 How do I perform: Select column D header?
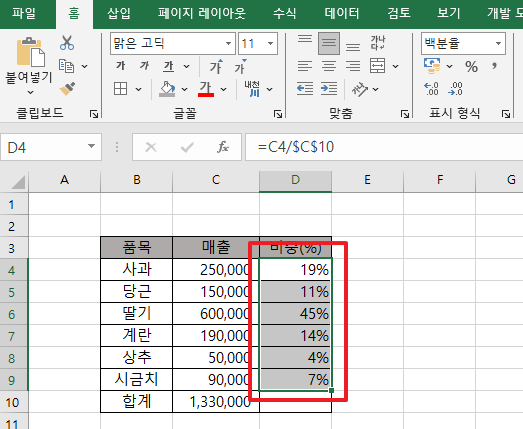pos(296,181)
